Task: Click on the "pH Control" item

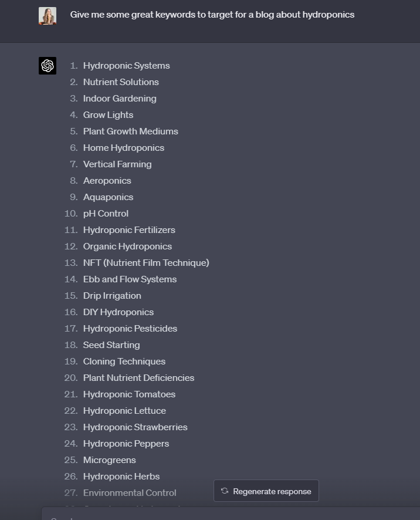Action: pos(106,214)
